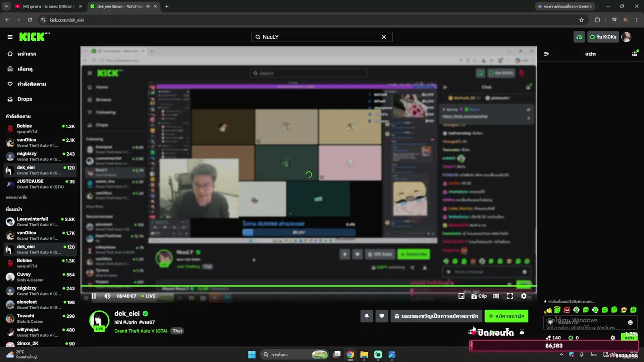Open the video player settings gear
The width and height of the screenshot is (644, 362).
pos(524,296)
